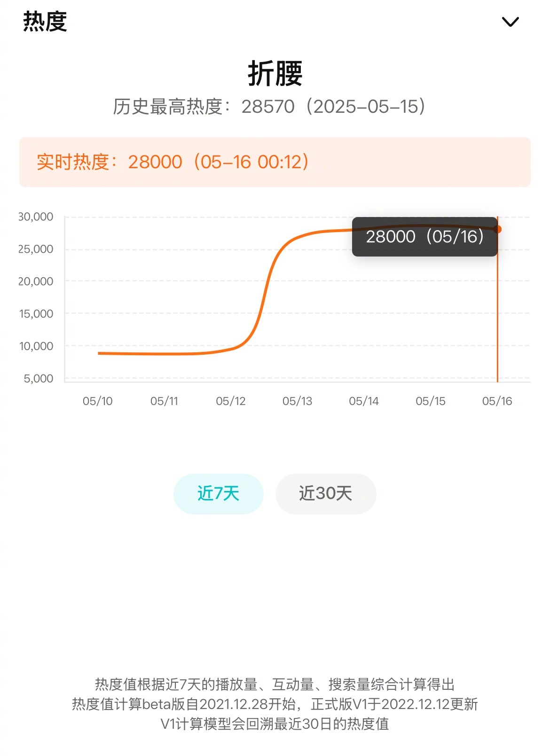
Task: Select the 近7天 range tab
Action: 218,493
